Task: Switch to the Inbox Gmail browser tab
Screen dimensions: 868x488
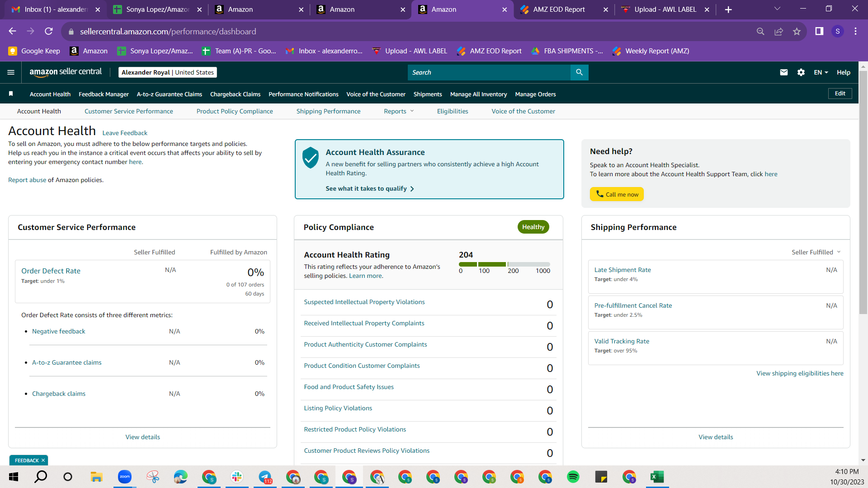Action: pyautogui.click(x=56, y=9)
